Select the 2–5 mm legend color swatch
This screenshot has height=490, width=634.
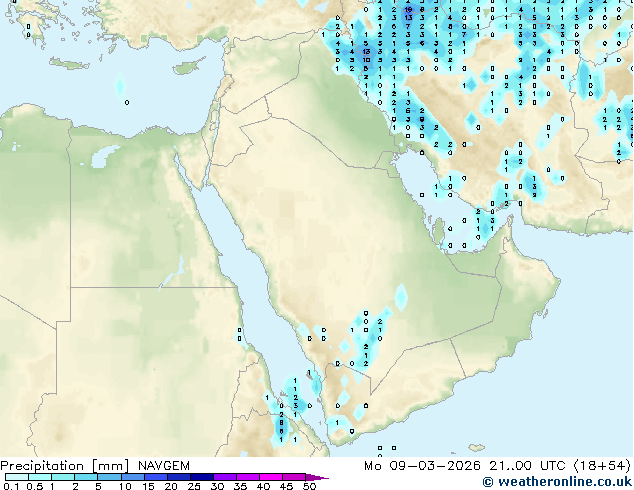coord(86,477)
